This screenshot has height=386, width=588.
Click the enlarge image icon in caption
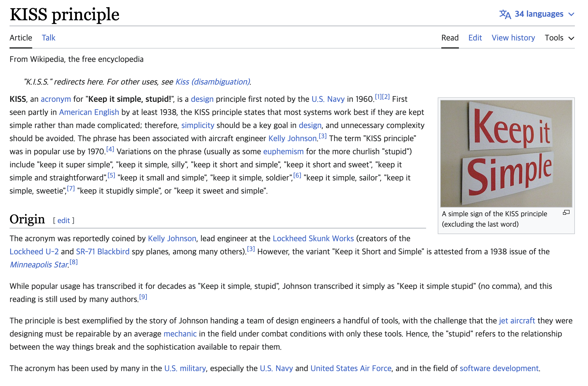pos(566,213)
